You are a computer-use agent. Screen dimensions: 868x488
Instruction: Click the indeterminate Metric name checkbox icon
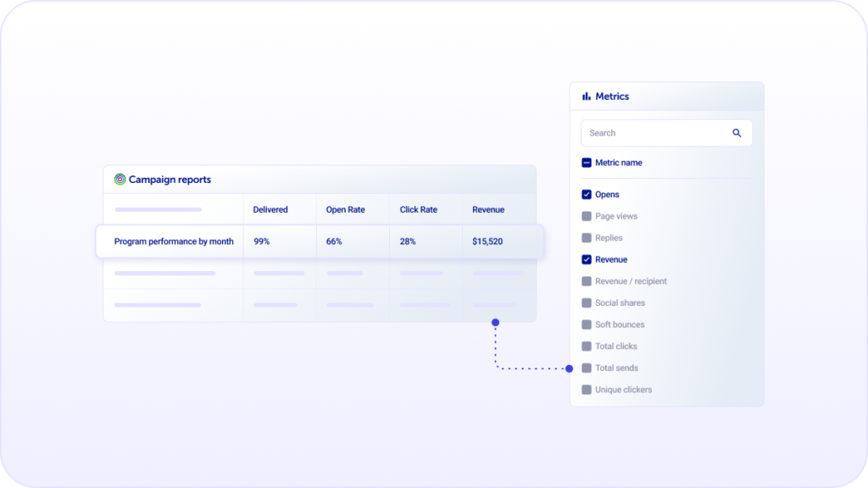point(586,162)
